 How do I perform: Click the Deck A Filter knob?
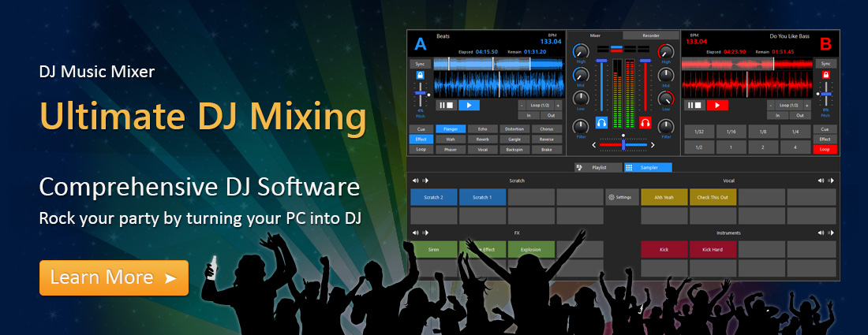(581, 126)
